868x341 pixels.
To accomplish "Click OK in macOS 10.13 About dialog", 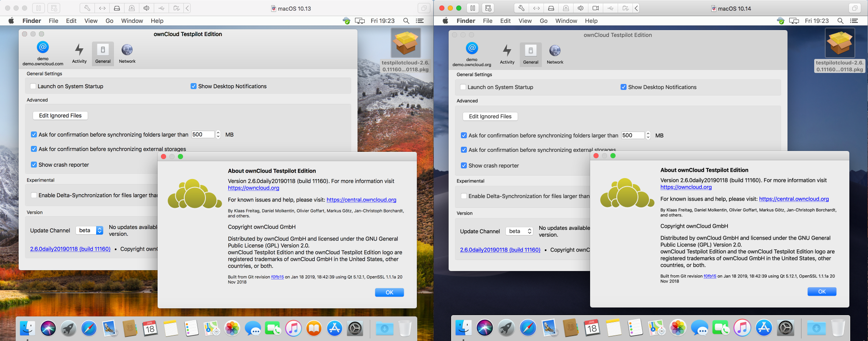I will (389, 292).
